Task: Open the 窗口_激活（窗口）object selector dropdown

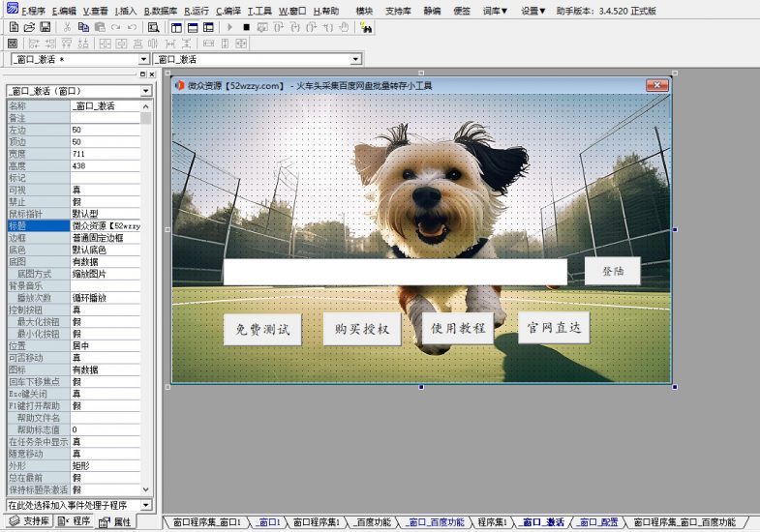Action: tap(146, 91)
